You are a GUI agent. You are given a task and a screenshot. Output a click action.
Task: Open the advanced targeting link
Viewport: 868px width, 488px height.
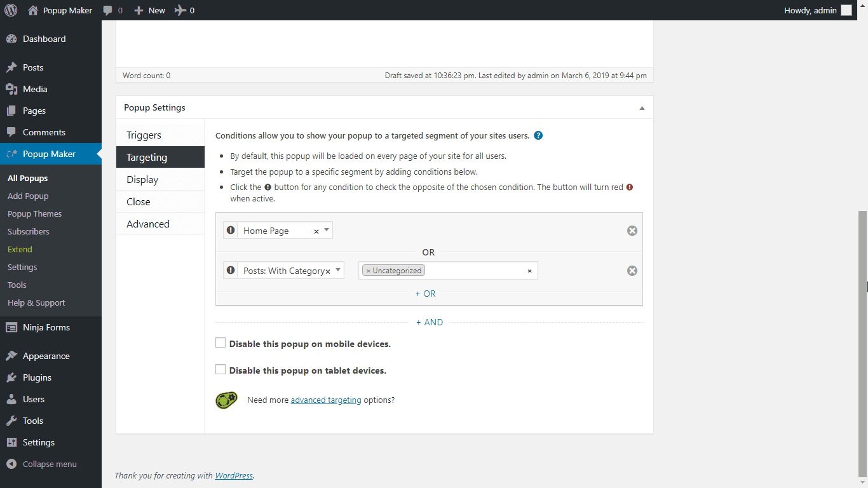pos(326,400)
